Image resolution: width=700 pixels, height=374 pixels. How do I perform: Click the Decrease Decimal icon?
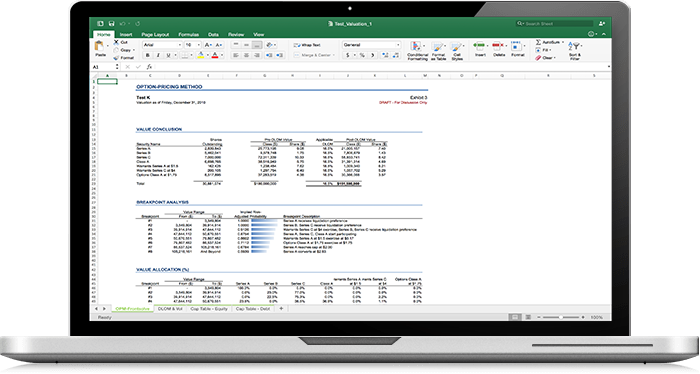395,55
